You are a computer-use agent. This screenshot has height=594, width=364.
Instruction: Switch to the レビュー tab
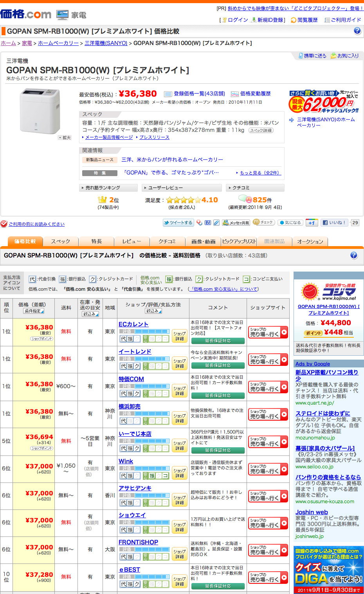click(x=132, y=241)
